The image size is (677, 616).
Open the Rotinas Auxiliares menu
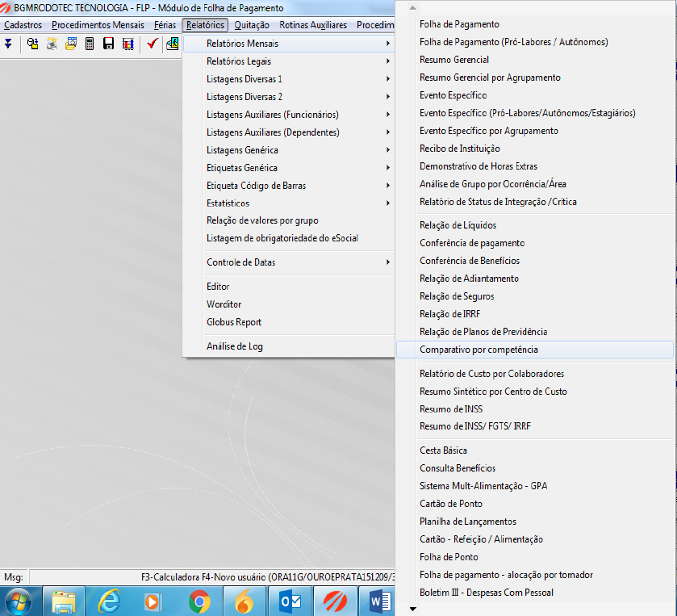(x=313, y=25)
